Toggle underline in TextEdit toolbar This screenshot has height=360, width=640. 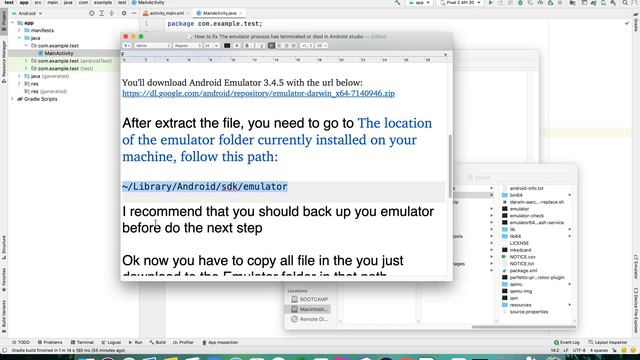point(262,46)
